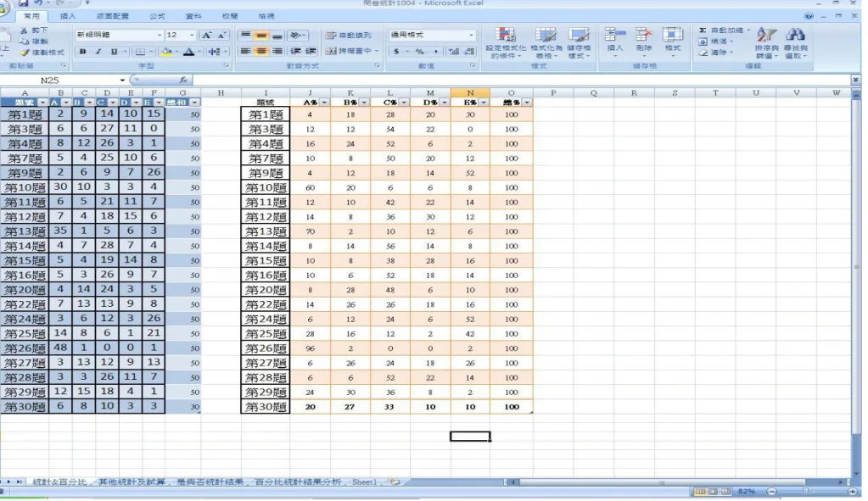Switch to the 版面配置 ribbon tab

112,16
